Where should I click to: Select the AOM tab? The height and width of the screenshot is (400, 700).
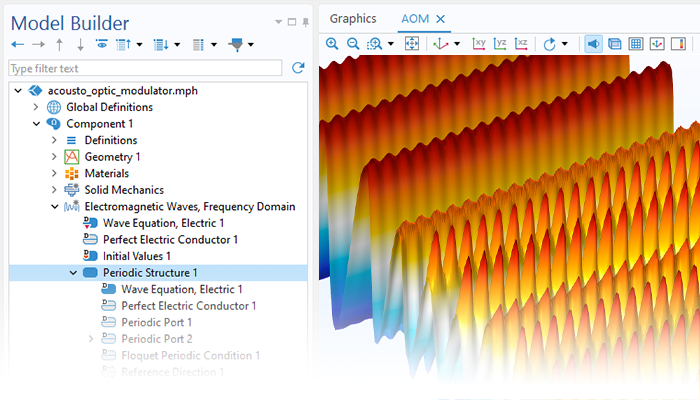[x=415, y=19]
